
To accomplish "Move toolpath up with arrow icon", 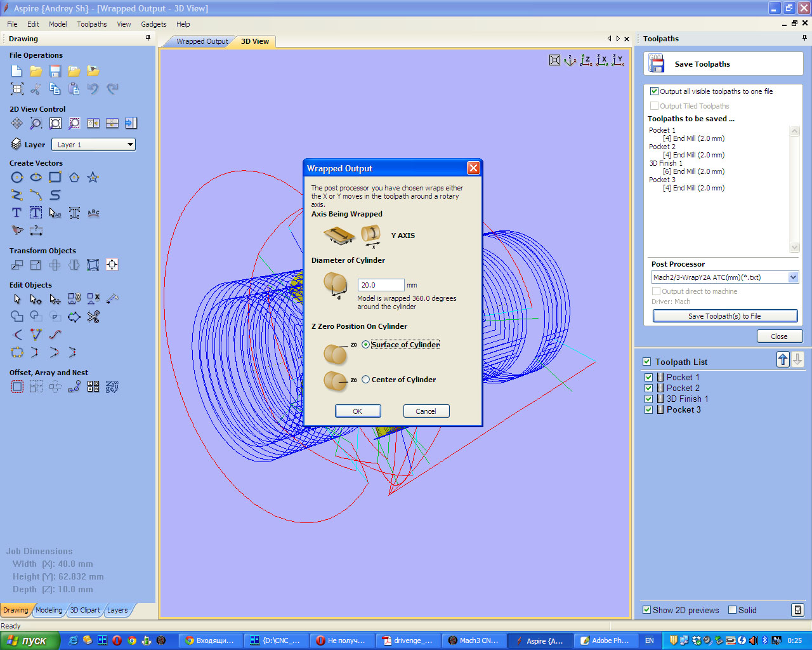I will 783,360.
